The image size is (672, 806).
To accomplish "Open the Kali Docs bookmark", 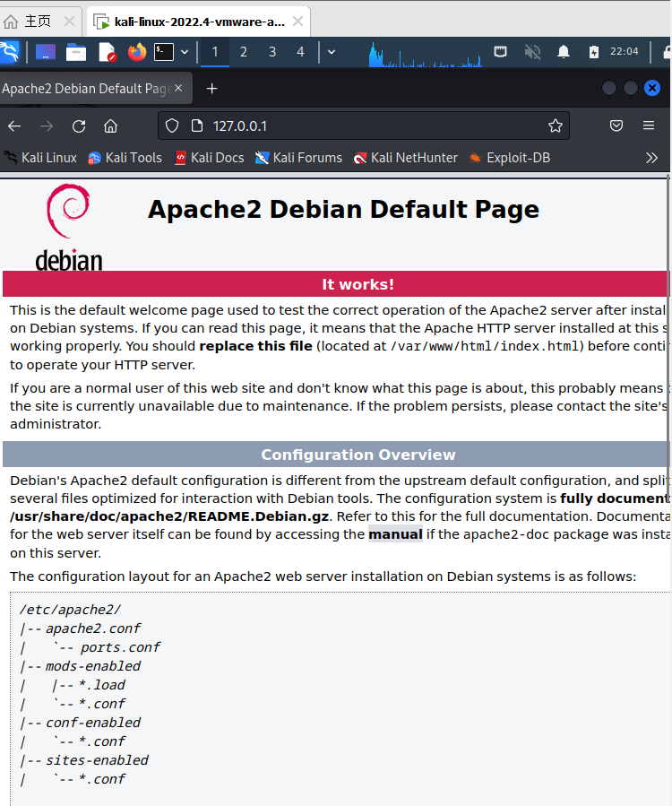I will tap(209, 158).
